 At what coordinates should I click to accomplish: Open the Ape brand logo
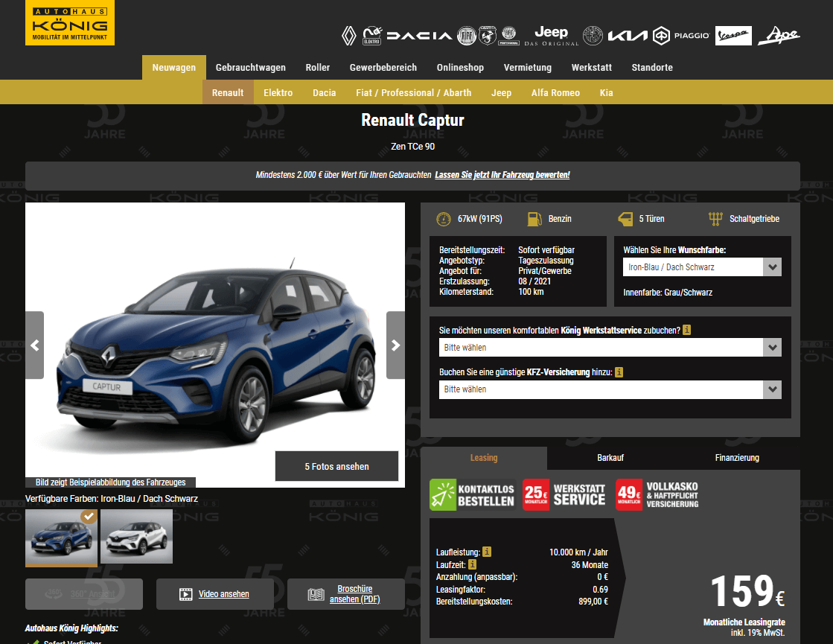(779, 36)
